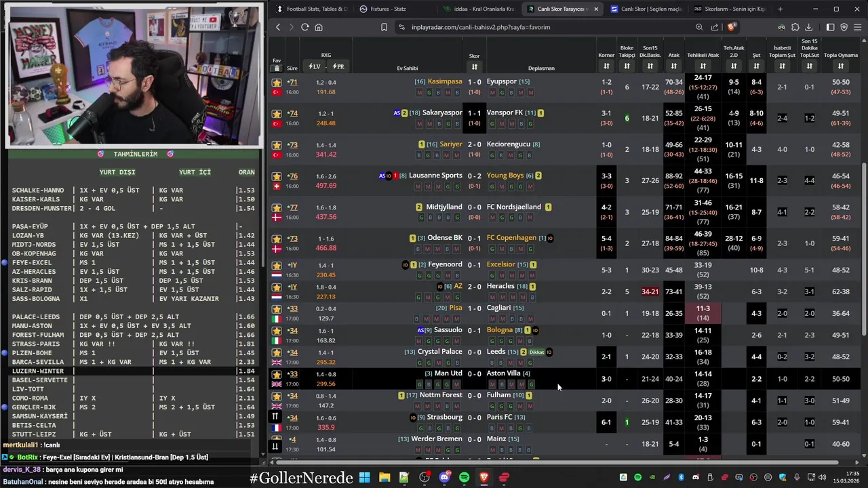868x488 pixels.
Task: Click the PR lightning sort button
Action: click(x=338, y=66)
